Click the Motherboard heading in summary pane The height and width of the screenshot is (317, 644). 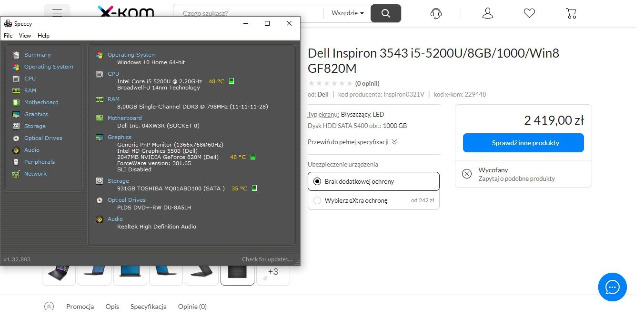coord(125,118)
